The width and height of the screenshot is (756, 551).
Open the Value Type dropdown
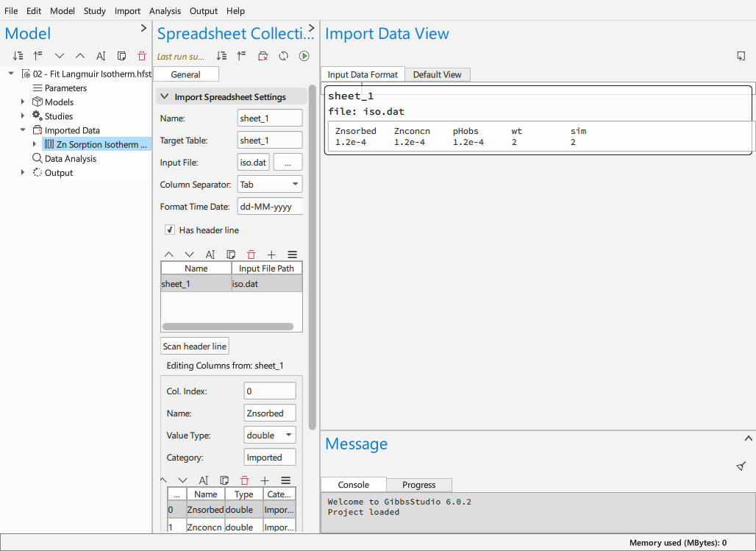[270, 436]
